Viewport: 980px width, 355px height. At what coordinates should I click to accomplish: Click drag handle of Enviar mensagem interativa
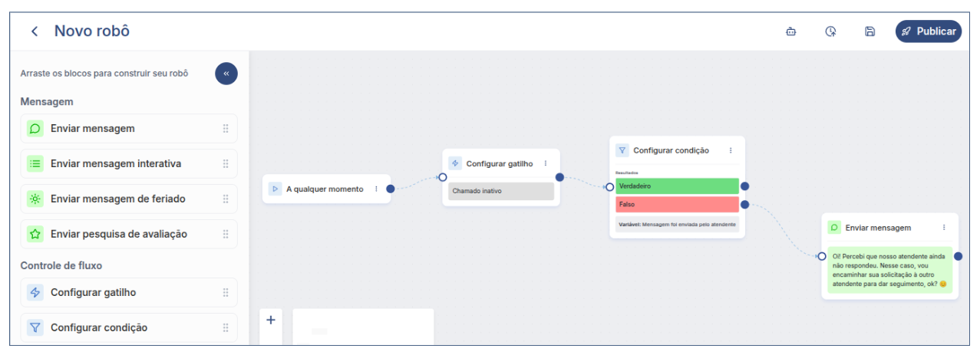pyautogui.click(x=226, y=164)
